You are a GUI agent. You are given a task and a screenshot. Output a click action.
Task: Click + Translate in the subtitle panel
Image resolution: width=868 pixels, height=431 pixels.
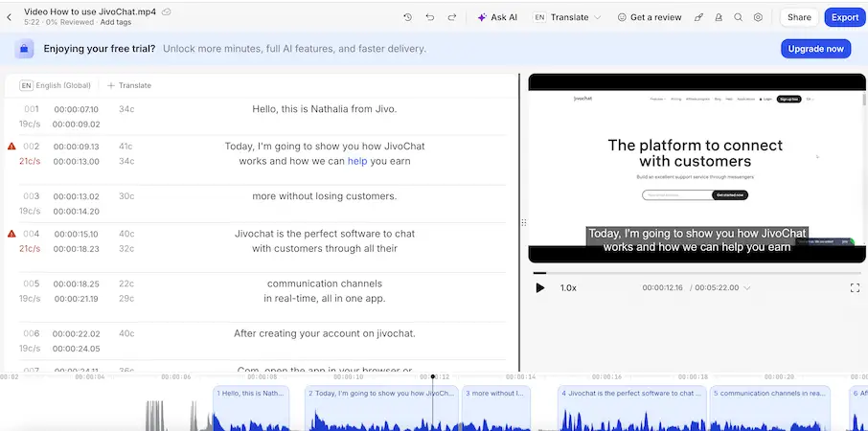(129, 85)
